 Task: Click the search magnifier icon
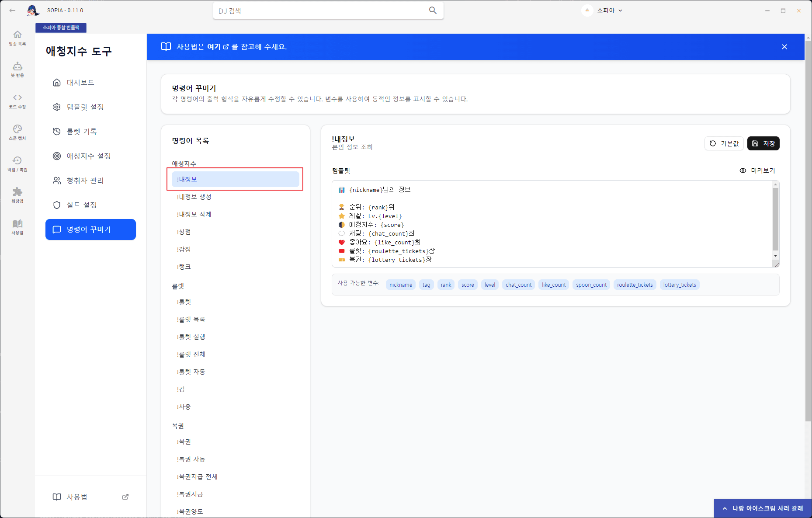(432, 10)
